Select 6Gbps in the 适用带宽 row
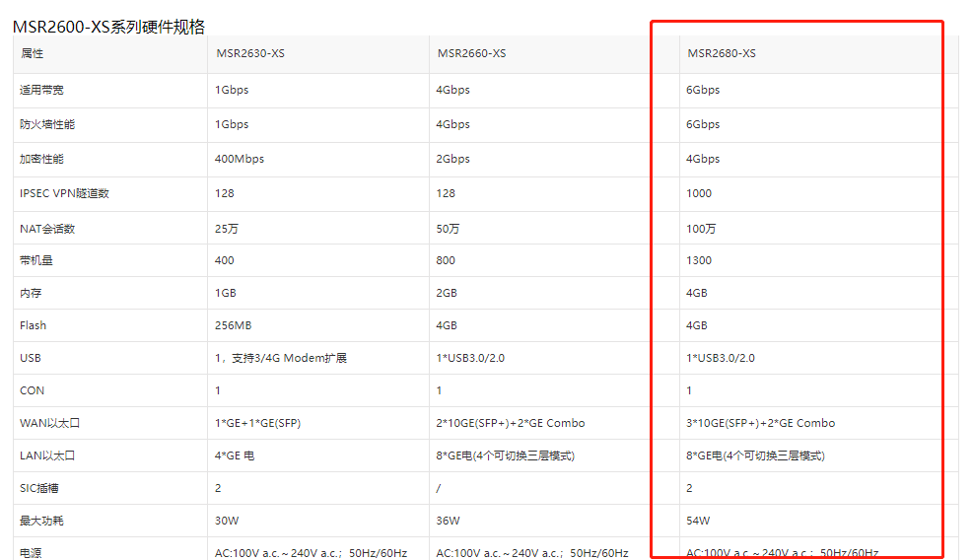This screenshot has height=560, width=972. click(703, 90)
